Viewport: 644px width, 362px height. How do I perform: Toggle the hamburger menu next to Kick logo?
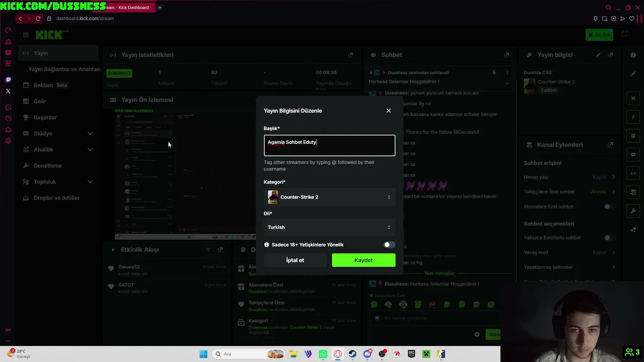[x=26, y=35]
